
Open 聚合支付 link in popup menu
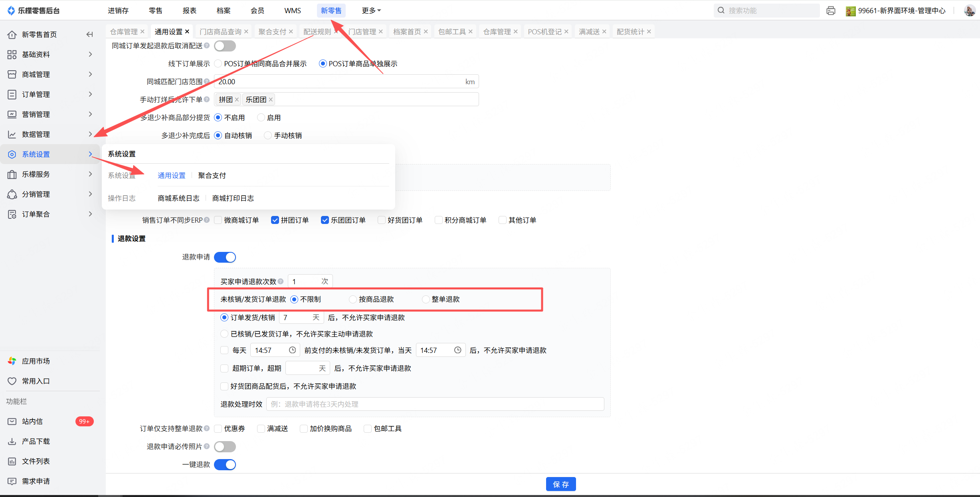point(212,176)
